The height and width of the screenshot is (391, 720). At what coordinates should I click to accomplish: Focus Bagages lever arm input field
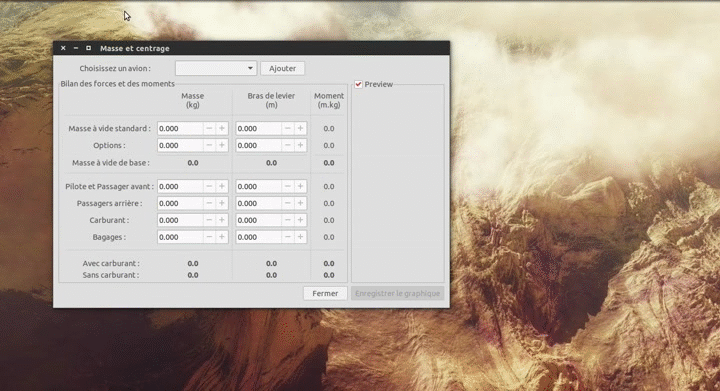tap(259, 237)
